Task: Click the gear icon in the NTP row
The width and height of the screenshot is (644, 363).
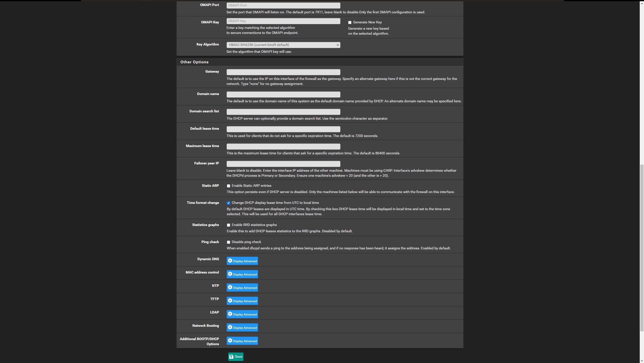Action: pos(230,287)
